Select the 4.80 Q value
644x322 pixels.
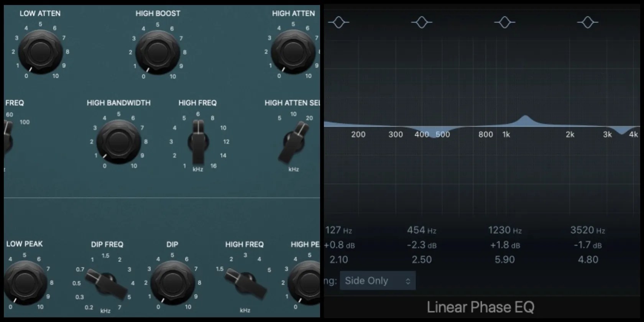[x=588, y=260]
